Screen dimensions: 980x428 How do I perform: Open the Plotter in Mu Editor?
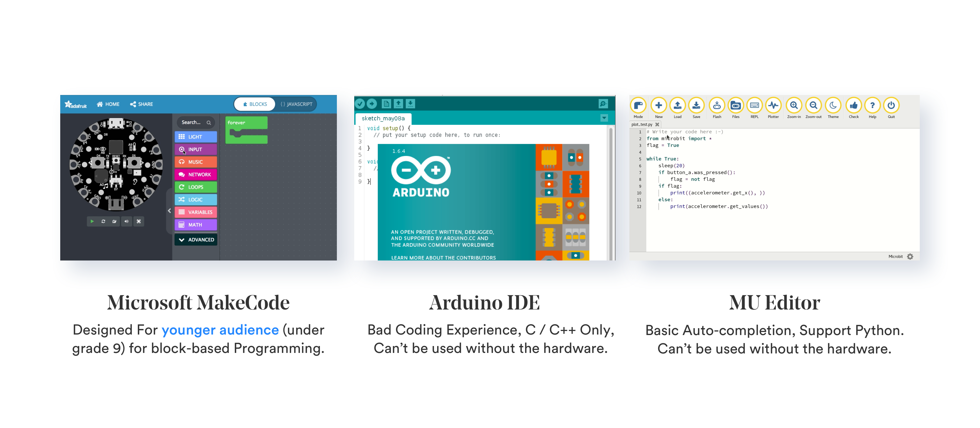click(773, 108)
